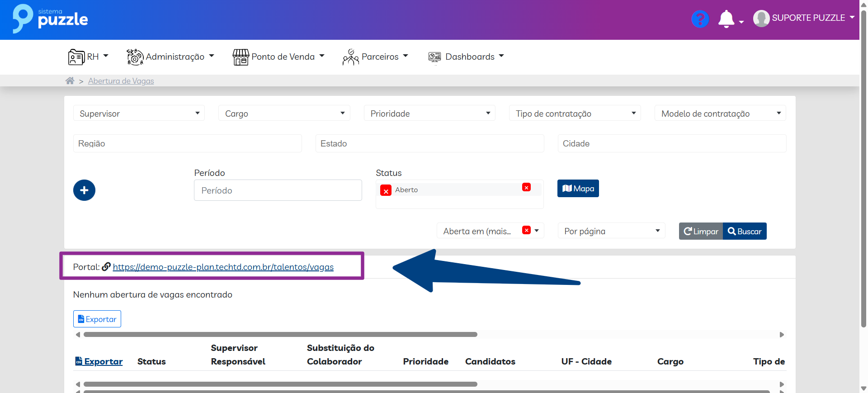
Task: Click the Puzzle logo in the header
Action: tap(50, 19)
